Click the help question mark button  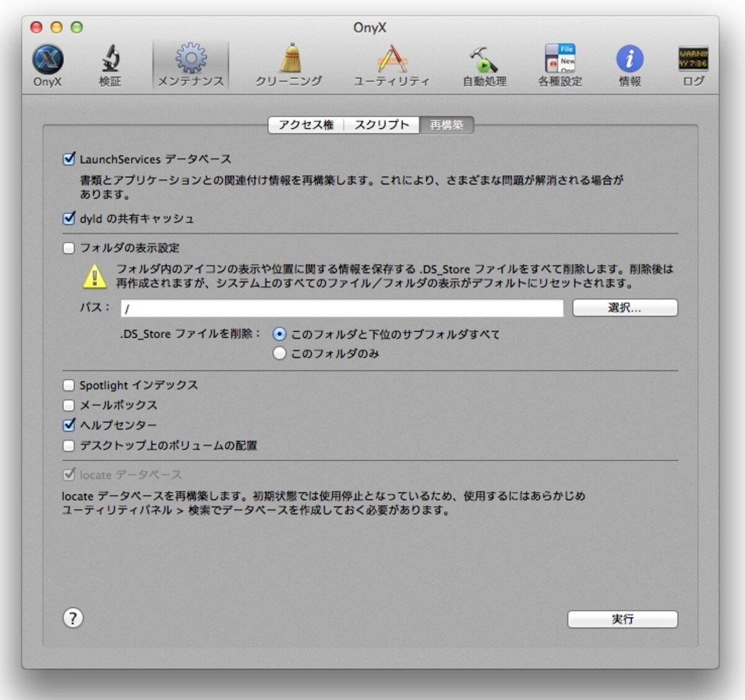(73, 618)
